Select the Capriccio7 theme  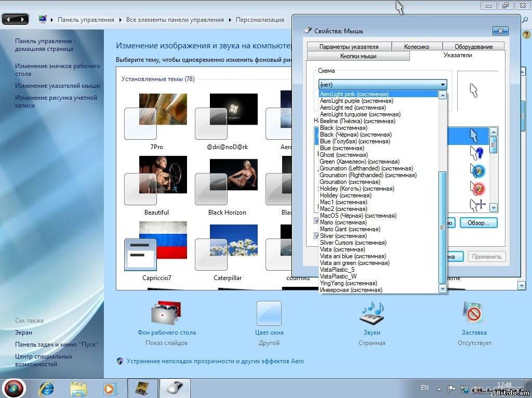click(156, 251)
